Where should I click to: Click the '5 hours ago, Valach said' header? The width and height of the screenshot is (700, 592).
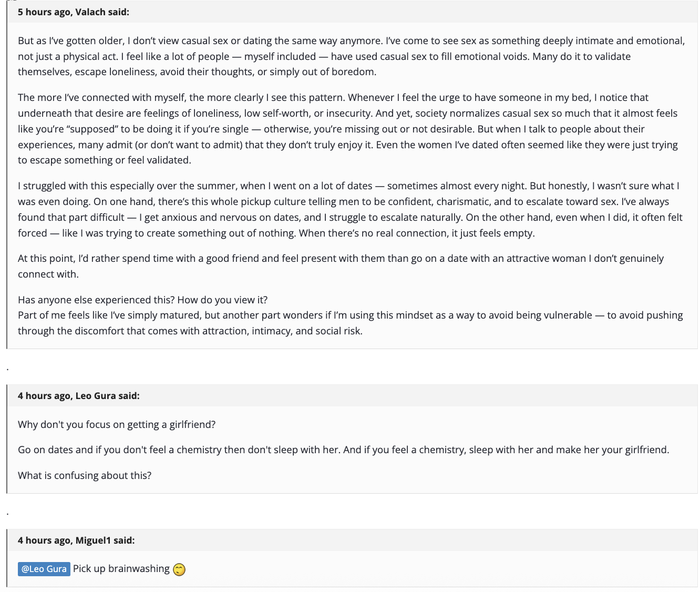[x=74, y=12]
